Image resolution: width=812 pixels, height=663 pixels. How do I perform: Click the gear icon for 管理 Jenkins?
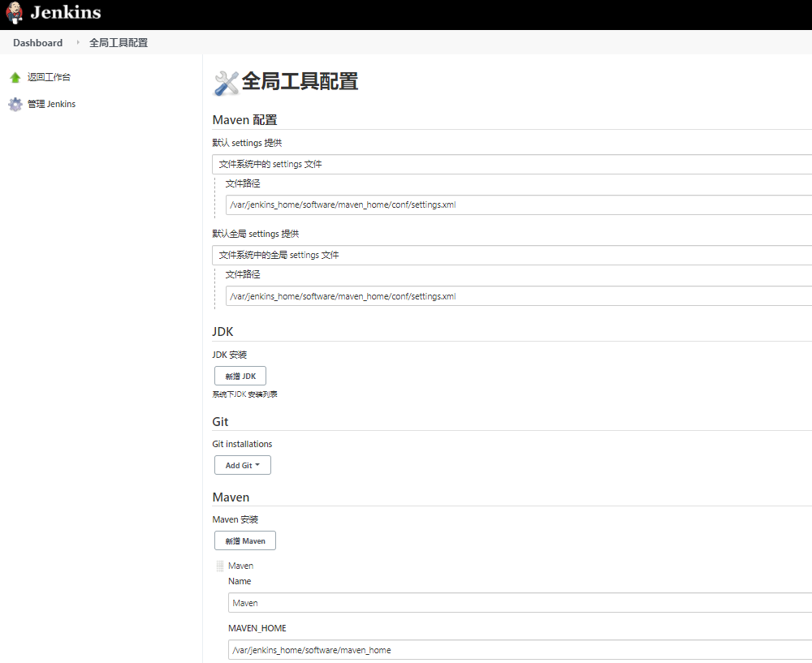[15, 105]
